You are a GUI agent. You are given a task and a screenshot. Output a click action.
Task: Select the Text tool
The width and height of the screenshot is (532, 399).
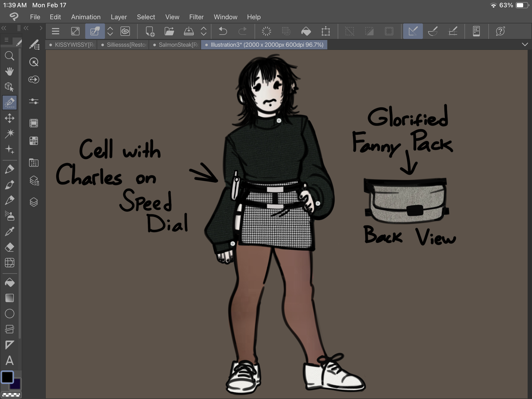tap(10, 361)
